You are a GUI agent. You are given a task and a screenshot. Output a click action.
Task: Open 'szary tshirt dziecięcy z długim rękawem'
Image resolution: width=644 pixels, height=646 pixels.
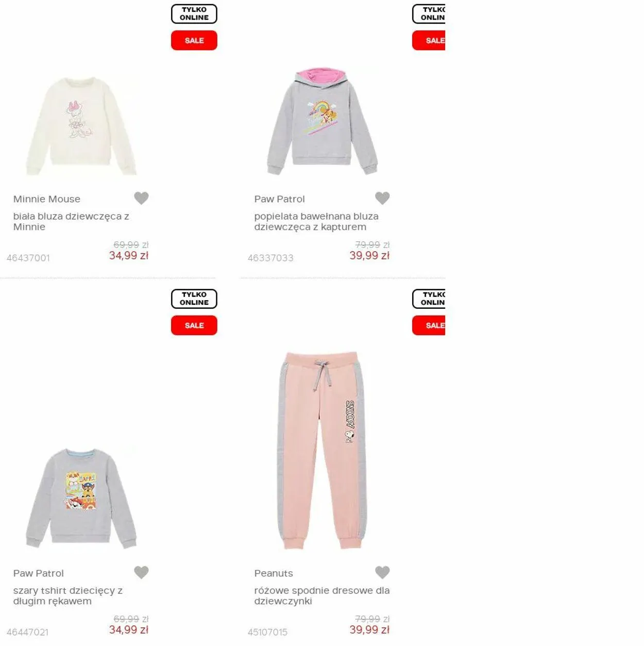pyautogui.click(x=68, y=596)
